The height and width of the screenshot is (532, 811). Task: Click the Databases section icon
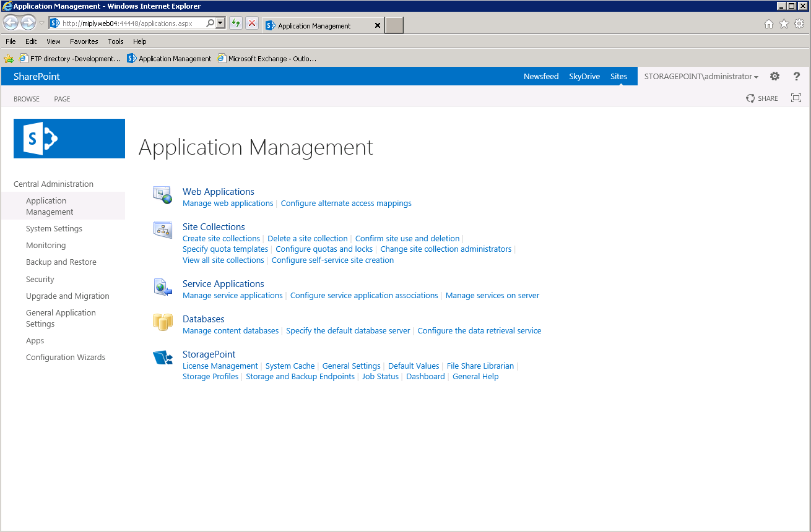pyautogui.click(x=163, y=322)
